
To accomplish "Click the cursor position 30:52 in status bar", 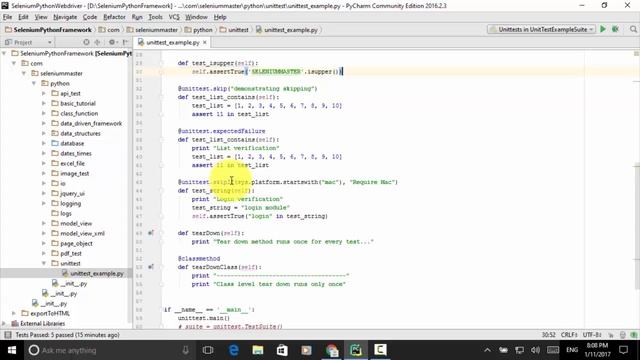I will click(x=548, y=335).
